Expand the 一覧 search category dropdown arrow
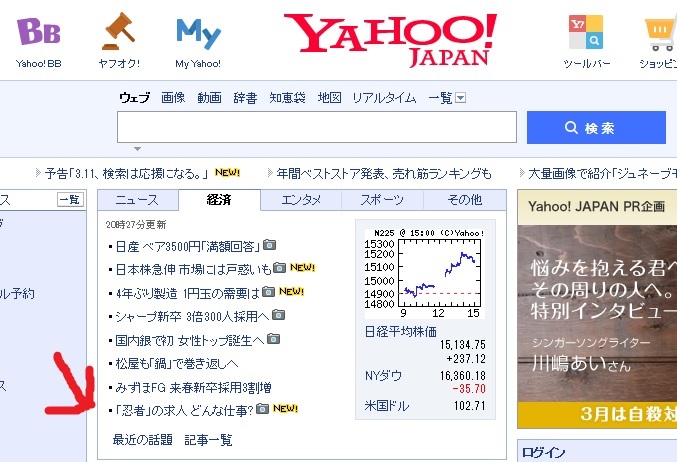Image resolution: width=677 pixels, height=462 pixels. [461, 98]
